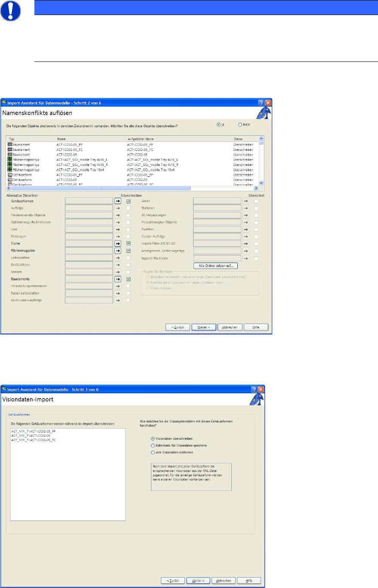Click the help question mark in Schritt 2 title bar
This screenshot has width=378, height=588.
point(261,103)
